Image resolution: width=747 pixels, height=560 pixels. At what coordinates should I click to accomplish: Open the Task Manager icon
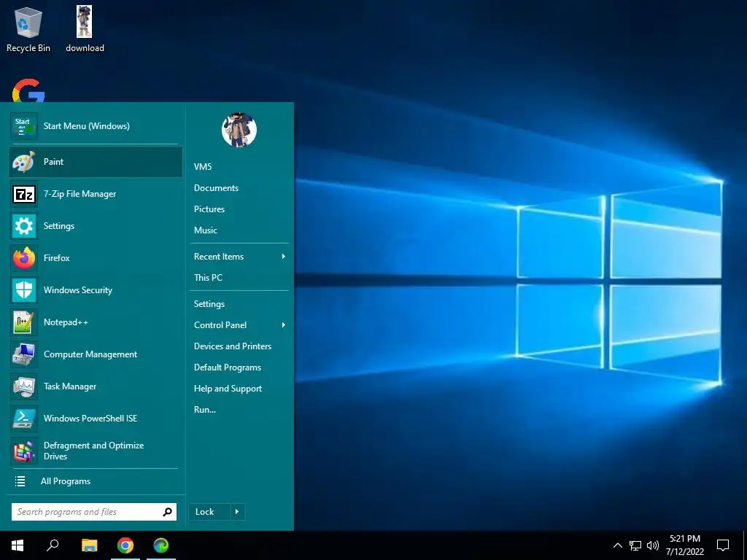pyautogui.click(x=24, y=386)
